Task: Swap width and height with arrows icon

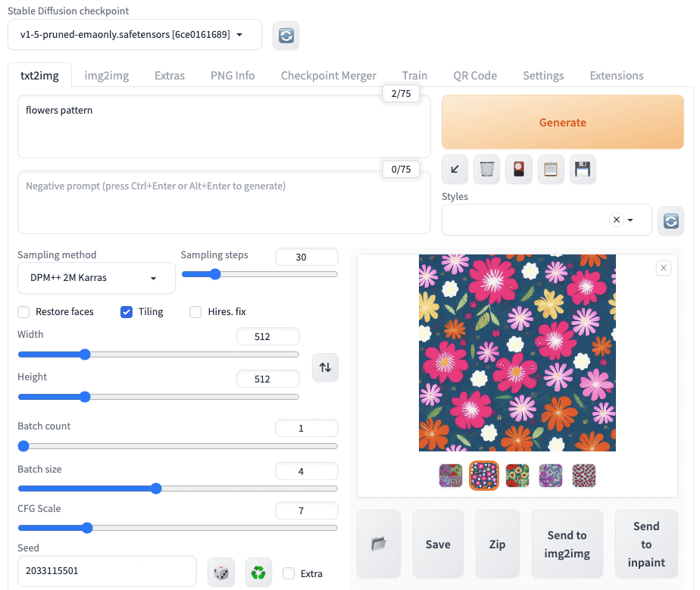Action: pyautogui.click(x=325, y=367)
